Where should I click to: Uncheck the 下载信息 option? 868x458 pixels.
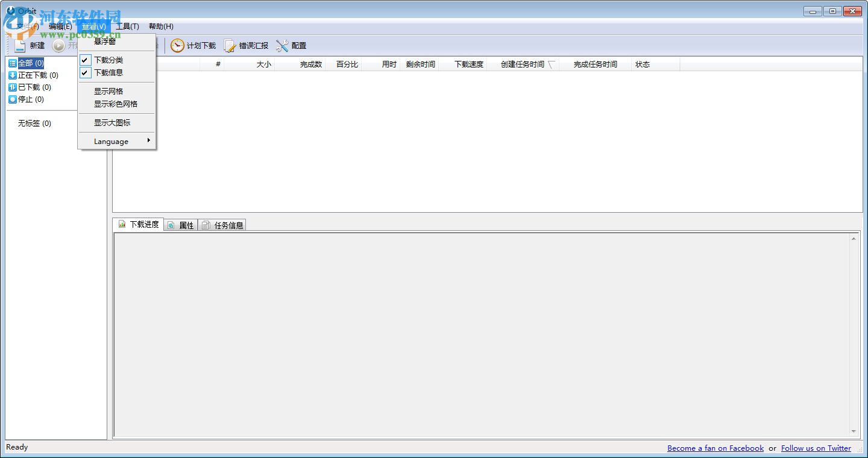pos(108,72)
